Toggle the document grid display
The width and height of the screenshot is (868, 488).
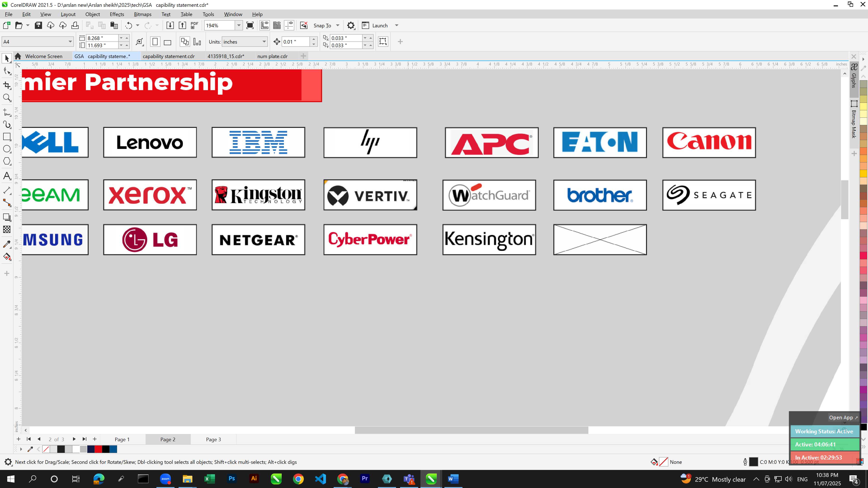click(x=277, y=26)
